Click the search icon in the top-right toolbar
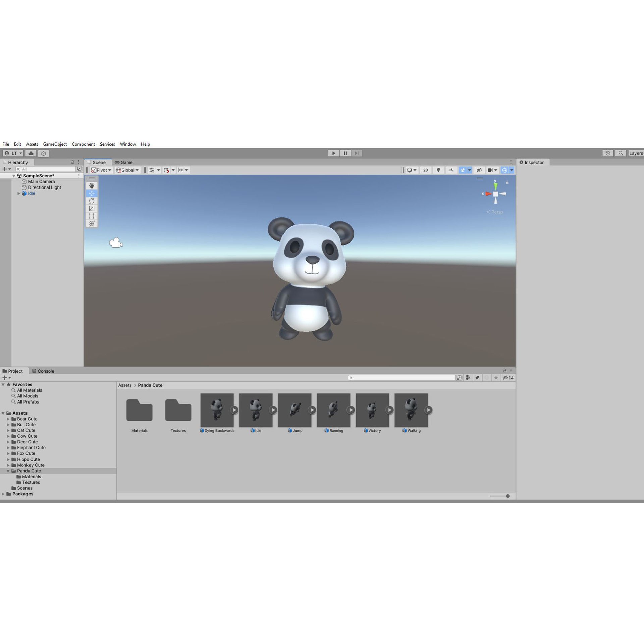The height and width of the screenshot is (644, 644). [x=621, y=153]
